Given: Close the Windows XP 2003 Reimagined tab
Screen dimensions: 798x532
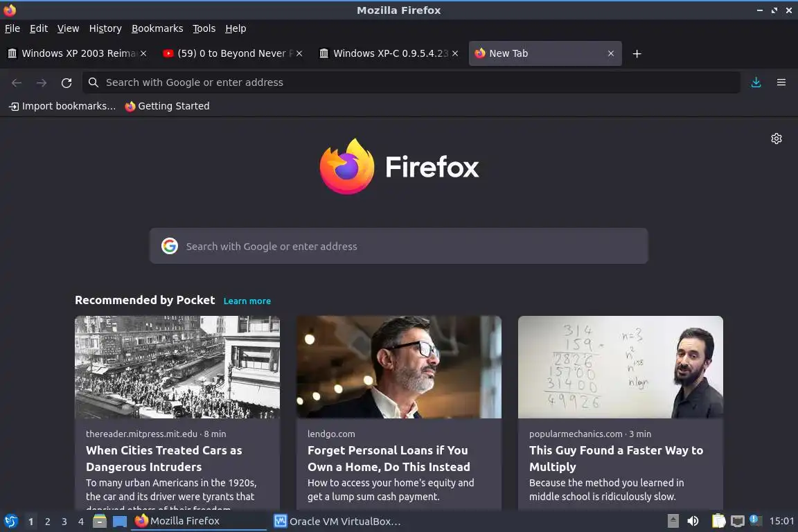Looking at the screenshot, I should coord(143,53).
